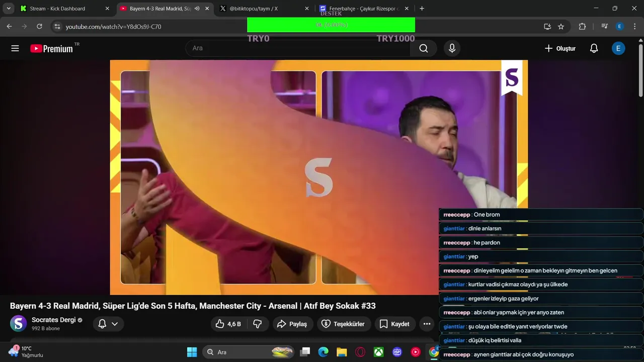Switch to the Fenerbahçe - Çaykur Rizespor tab
The image size is (644, 362).
click(x=364, y=9)
